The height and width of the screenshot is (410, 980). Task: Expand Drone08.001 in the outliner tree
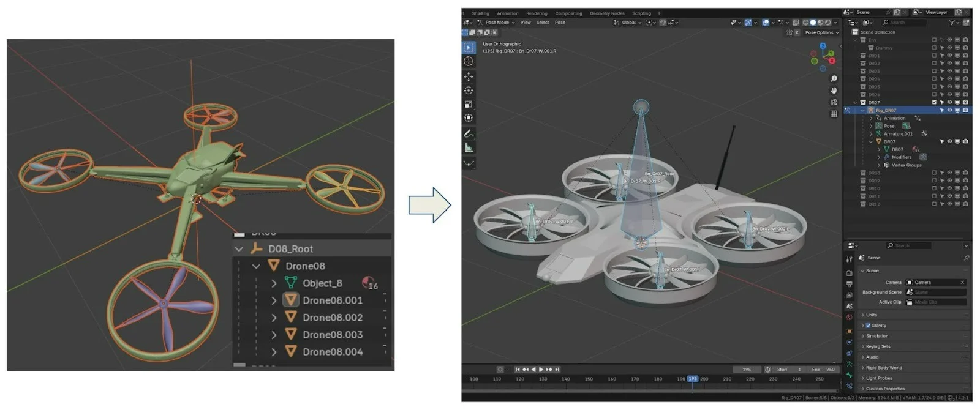tap(274, 300)
